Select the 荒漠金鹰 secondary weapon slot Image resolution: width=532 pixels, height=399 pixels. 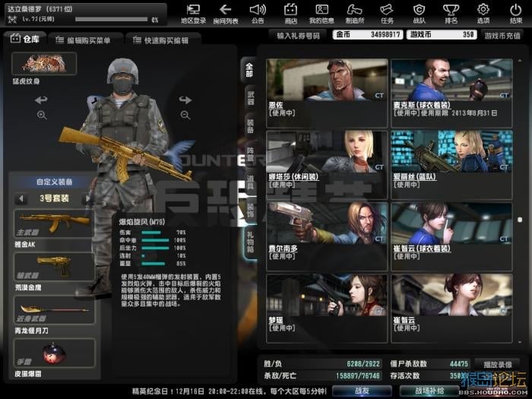(x=54, y=267)
